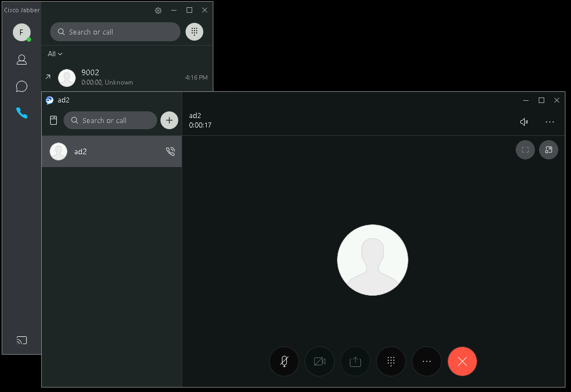571x392 pixels.
Task: Pop out the call window
Action: 549,150
